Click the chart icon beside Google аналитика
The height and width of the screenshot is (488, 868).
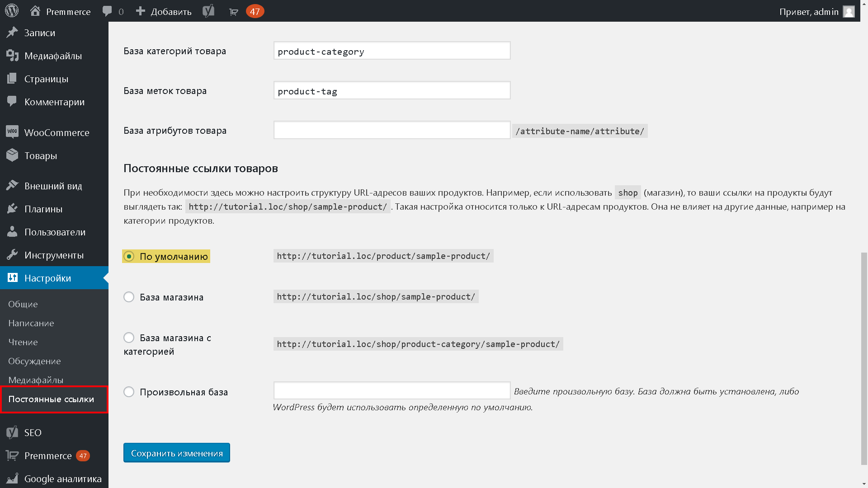pyautogui.click(x=12, y=479)
